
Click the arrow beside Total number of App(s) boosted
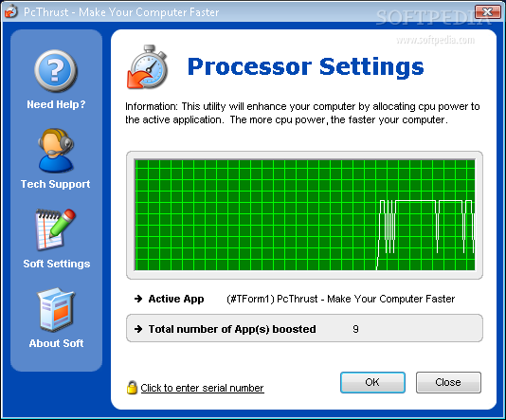pyautogui.click(x=138, y=329)
